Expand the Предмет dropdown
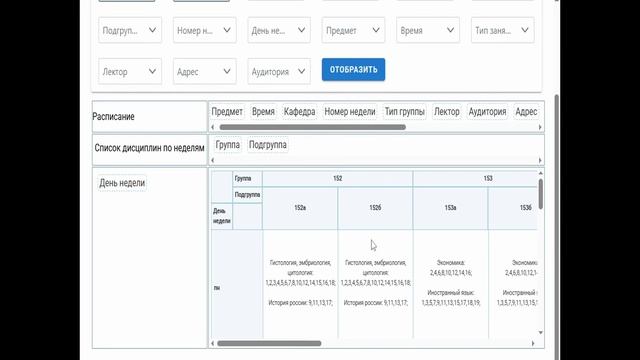Screen dimensions: 640x360 click(x=353, y=30)
